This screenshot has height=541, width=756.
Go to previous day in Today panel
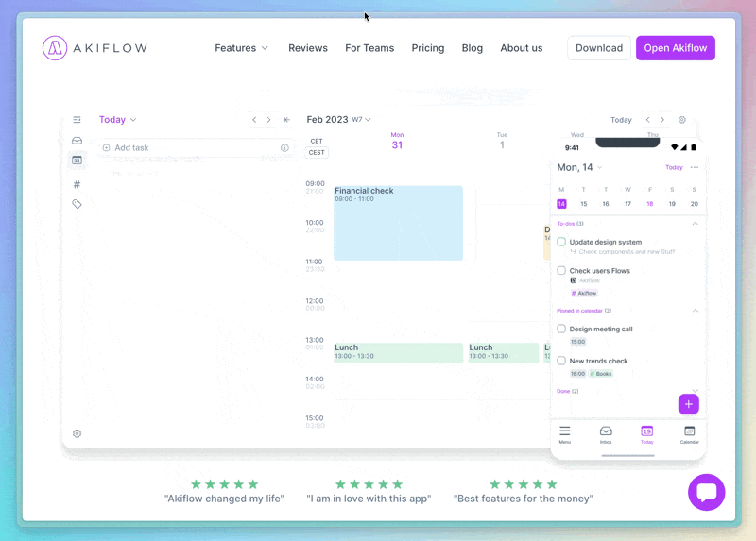pyautogui.click(x=254, y=120)
